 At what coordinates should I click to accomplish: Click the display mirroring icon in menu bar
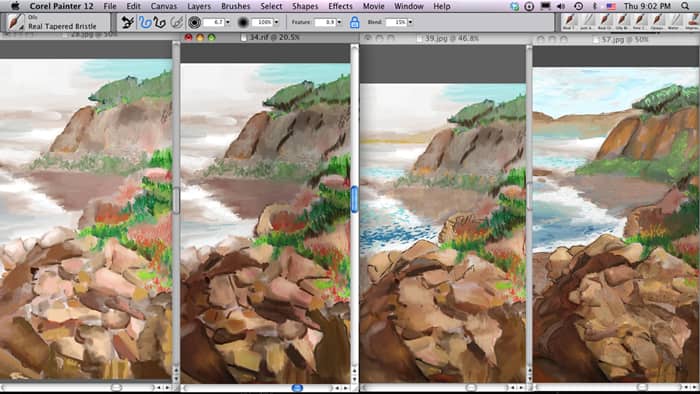(546, 6)
